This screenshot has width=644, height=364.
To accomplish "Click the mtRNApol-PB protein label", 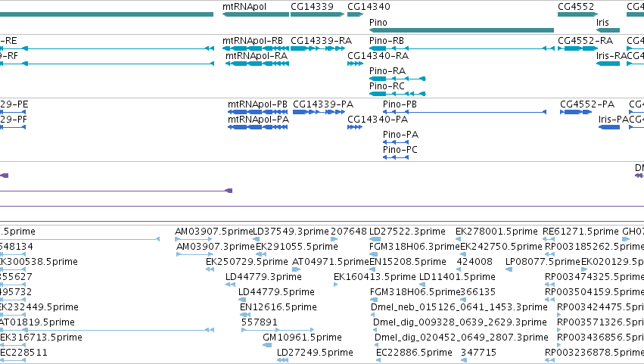I will click(257, 104).
